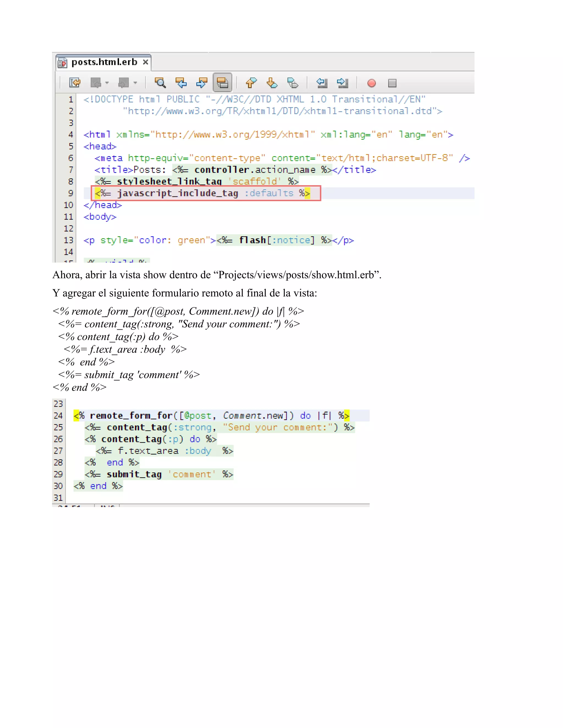Viewport: 563px width, 728px height.
Task: Click the final end line 30 code
Action: click(x=98, y=486)
